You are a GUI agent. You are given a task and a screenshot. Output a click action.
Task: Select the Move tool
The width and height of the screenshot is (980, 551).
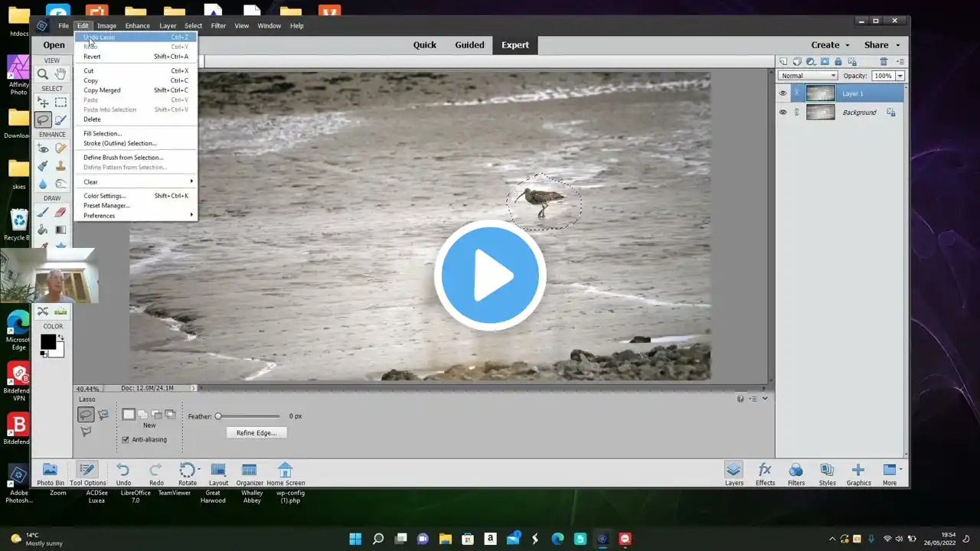tap(43, 103)
